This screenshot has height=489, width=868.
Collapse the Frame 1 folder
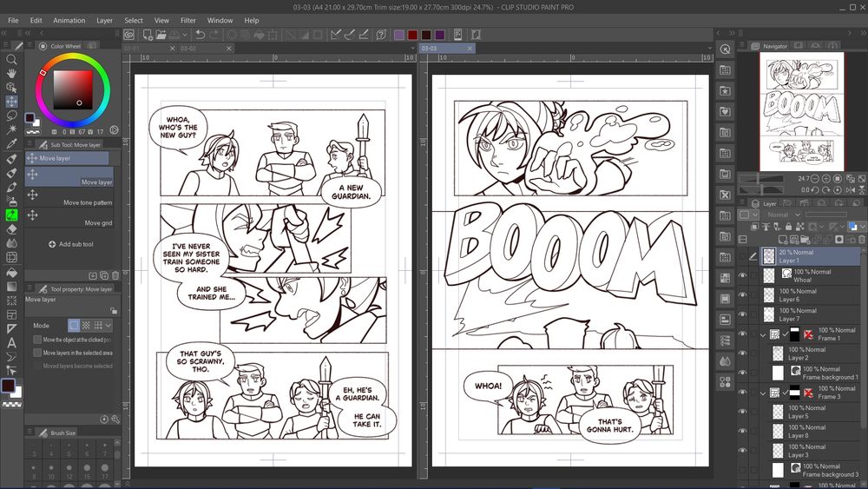(x=763, y=334)
